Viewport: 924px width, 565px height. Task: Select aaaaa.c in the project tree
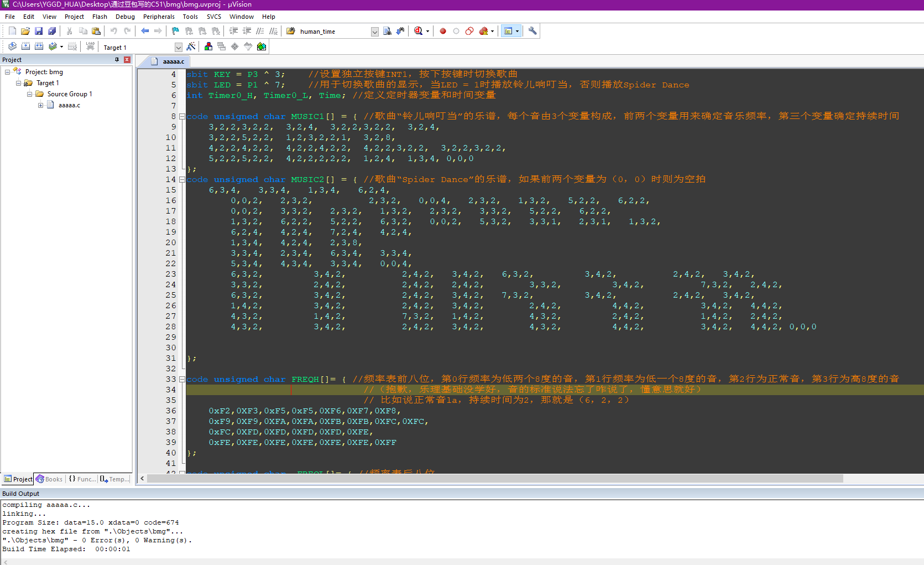coord(69,105)
